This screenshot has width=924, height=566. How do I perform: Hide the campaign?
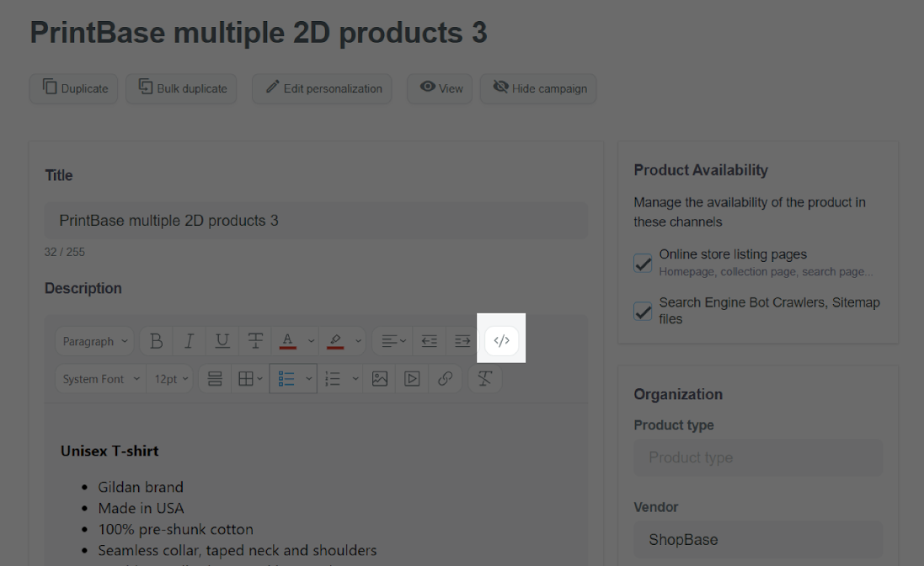(538, 88)
